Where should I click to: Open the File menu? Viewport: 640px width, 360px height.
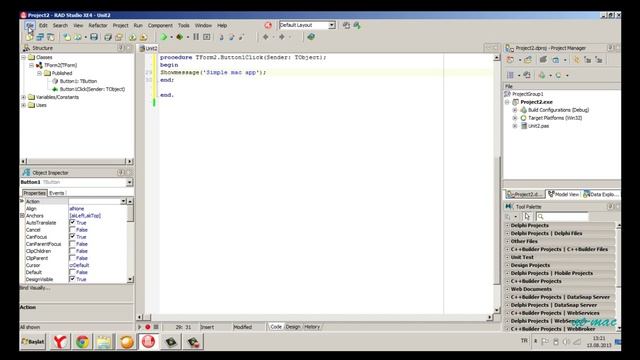pyautogui.click(x=29, y=25)
